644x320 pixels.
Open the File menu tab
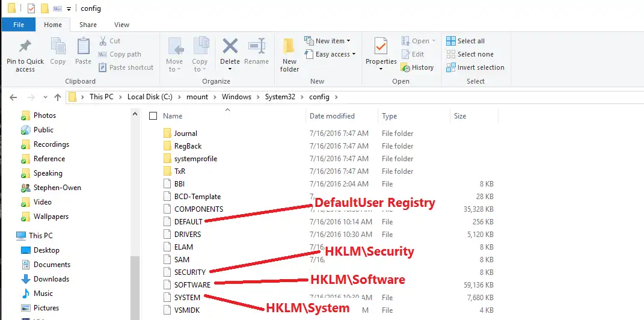[x=19, y=25]
